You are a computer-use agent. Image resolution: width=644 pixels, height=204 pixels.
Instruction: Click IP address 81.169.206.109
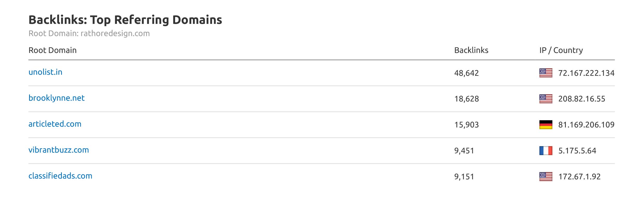tap(586, 125)
